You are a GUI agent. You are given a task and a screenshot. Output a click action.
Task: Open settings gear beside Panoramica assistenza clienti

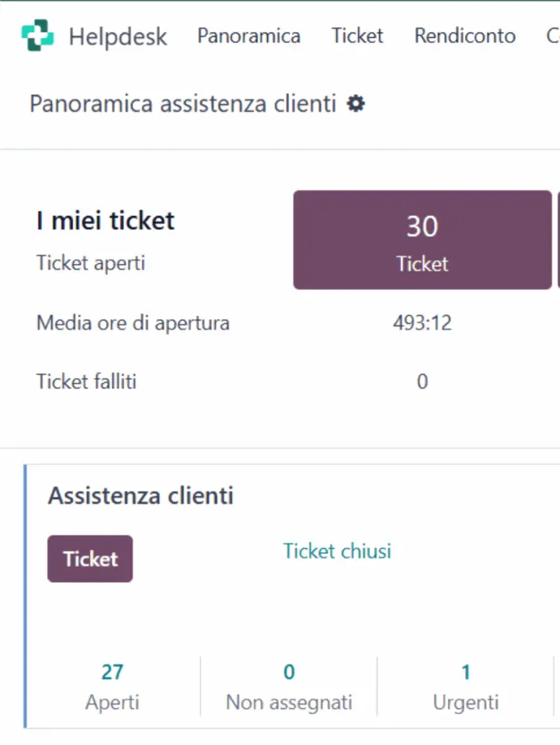point(355,104)
